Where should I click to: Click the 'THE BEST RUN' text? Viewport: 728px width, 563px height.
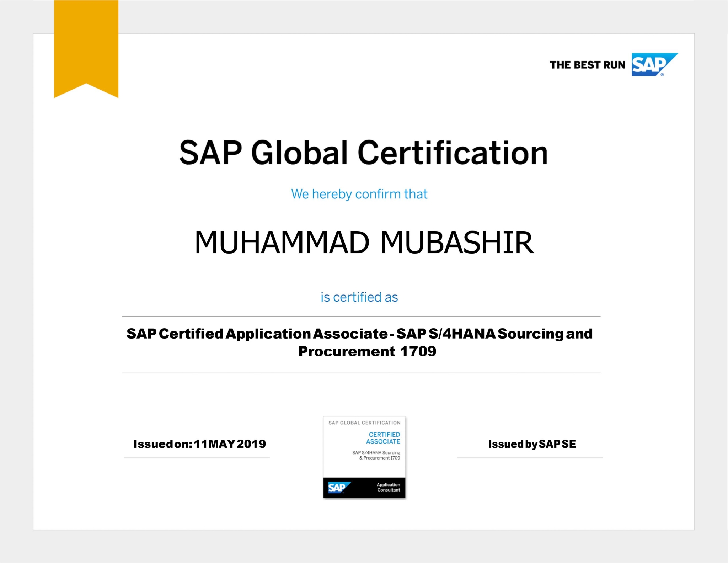587,65
